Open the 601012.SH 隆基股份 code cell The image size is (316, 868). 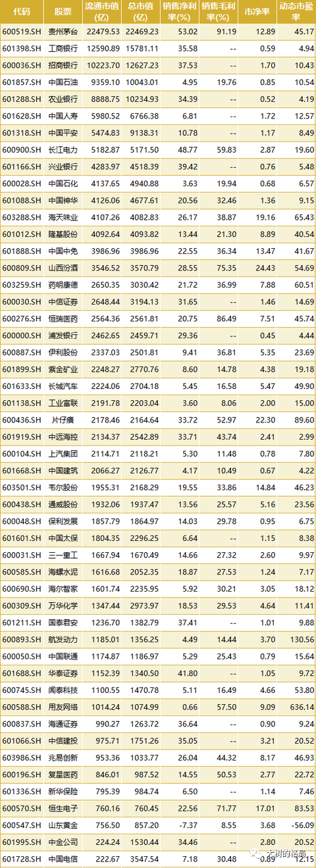coord(20,234)
